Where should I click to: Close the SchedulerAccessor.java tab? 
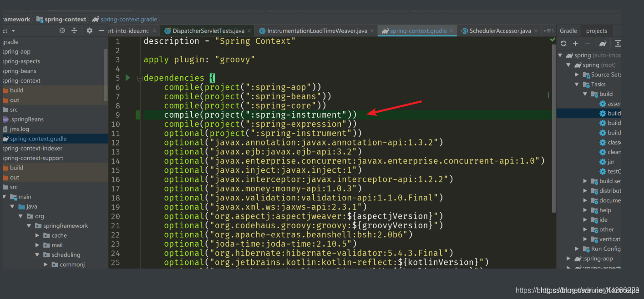pyautogui.click(x=536, y=31)
